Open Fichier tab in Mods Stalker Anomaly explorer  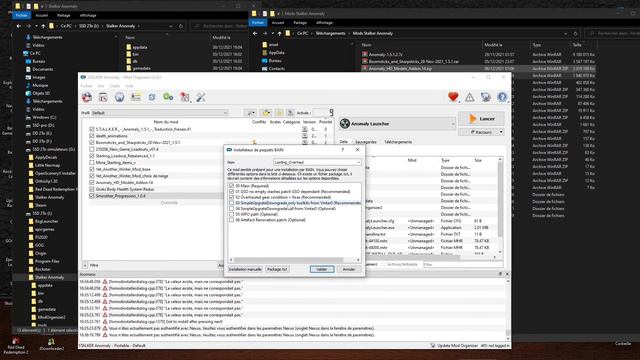click(258, 23)
